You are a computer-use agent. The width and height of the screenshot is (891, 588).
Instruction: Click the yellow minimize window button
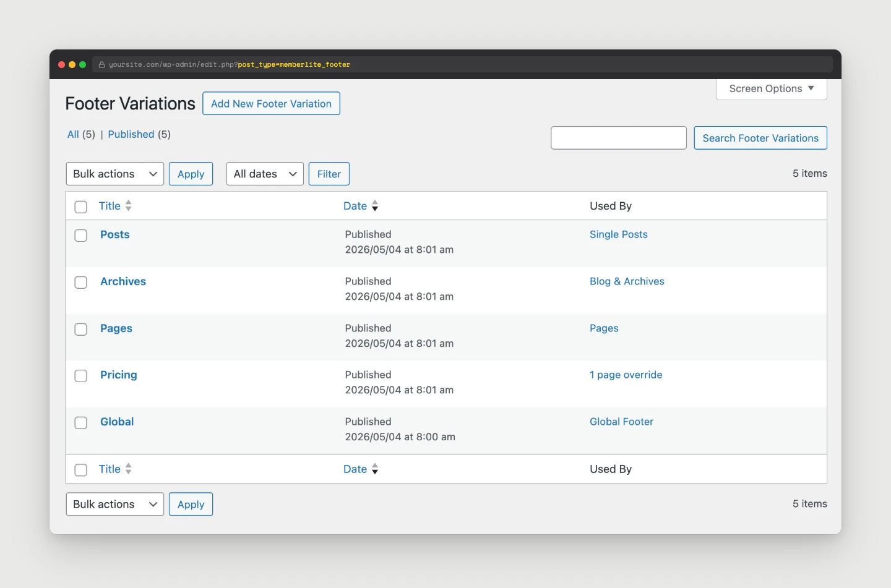pyautogui.click(x=72, y=64)
